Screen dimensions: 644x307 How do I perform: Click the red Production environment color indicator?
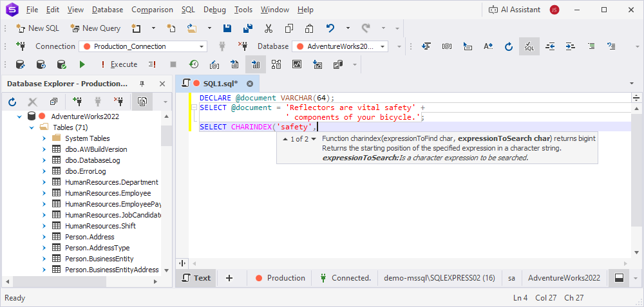pyautogui.click(x=259, y=278)
